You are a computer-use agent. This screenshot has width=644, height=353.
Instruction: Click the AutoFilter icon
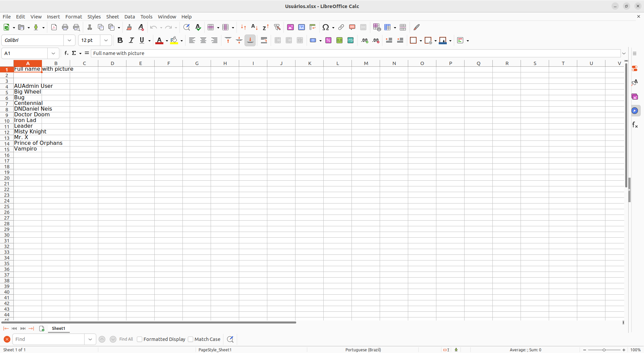pos(277,27)
